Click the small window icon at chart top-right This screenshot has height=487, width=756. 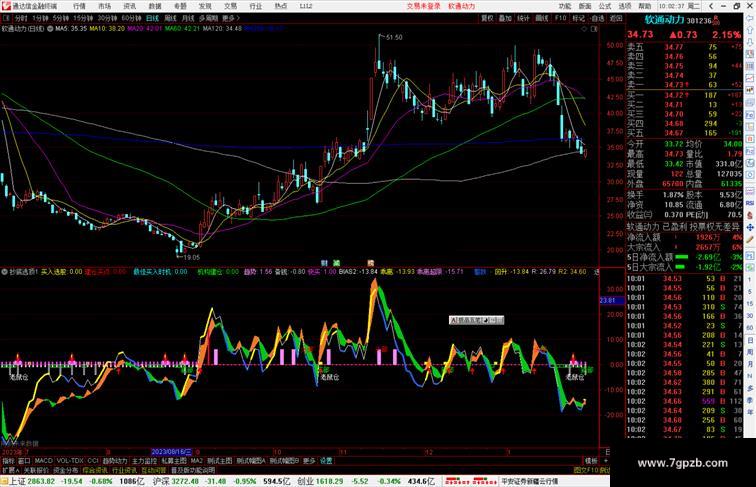click(x=594, y=29)
